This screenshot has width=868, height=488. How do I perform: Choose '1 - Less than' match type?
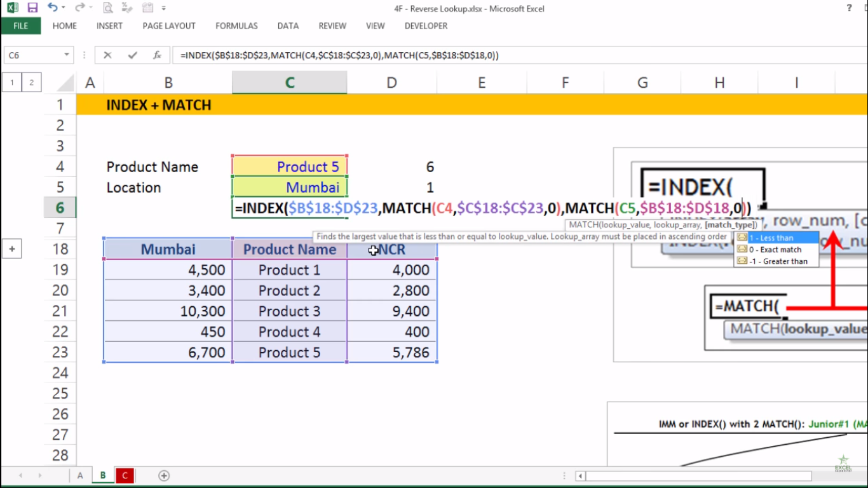click(x=776, y=238)
